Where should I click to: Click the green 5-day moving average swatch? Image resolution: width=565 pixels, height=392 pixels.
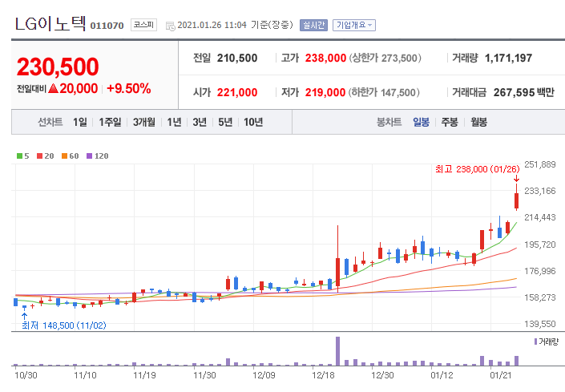tap(19, 156)
